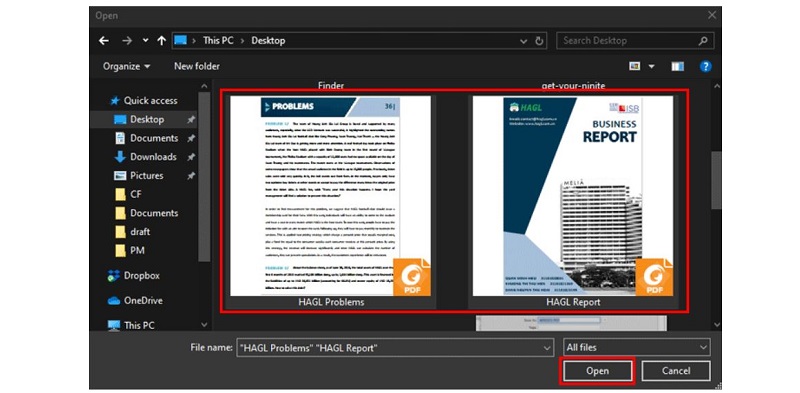Screen dimensions: 800x393
Task: Click the file list vertical scrollbar
Action: tap(716, 204)
